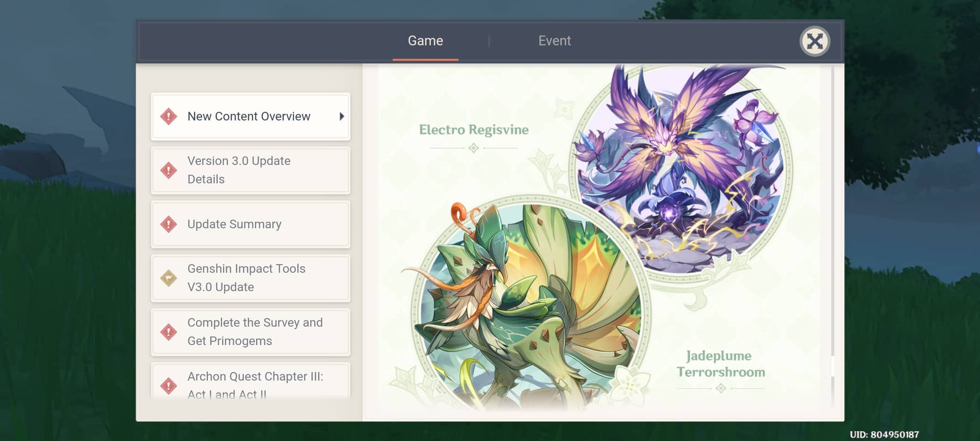
Task: Click gold flag icon beside Genshin Impact Tools
Action: [x=169, y=278]
